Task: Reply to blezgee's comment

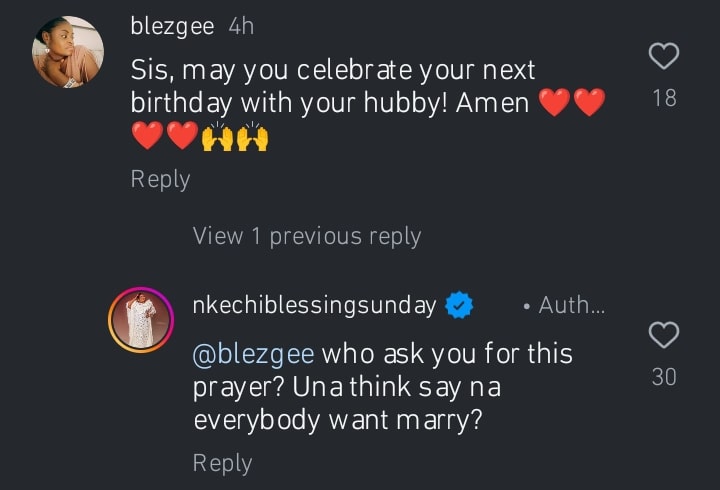Action: pos(160,179)
